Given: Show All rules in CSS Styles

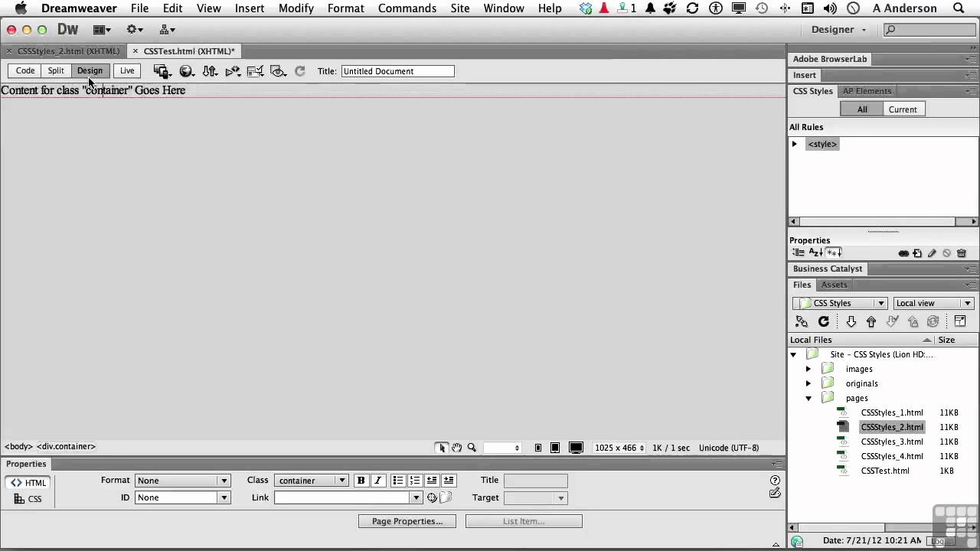Looking at the screenshot, I should [x=862, y=109].
